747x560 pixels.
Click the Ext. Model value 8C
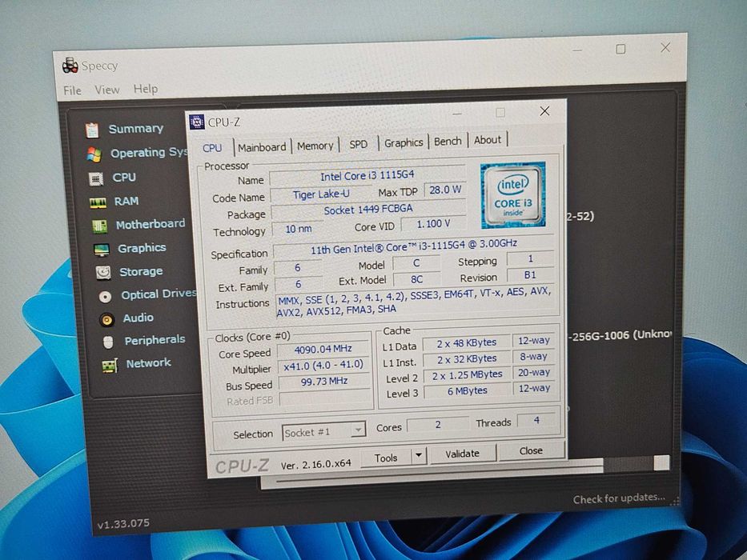416,279
